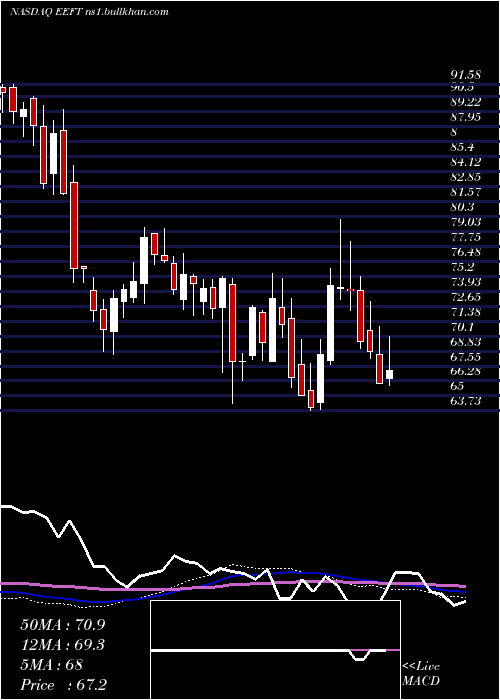Select the 63.73 price axis label
The width and height of the screenshot is (500, 700).
tap(466, 401)
